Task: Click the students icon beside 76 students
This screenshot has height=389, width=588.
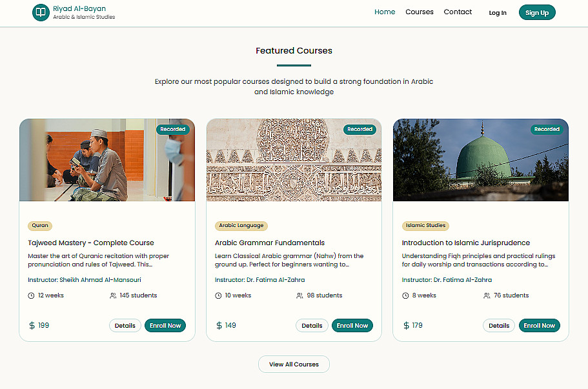Action: pos(487,295)
